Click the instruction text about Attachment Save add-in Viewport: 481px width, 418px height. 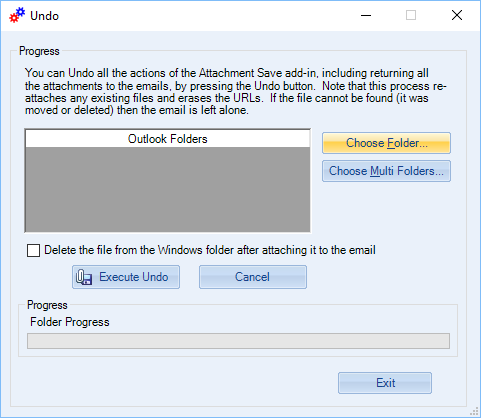pyautogui.click(x=235, y=91)
